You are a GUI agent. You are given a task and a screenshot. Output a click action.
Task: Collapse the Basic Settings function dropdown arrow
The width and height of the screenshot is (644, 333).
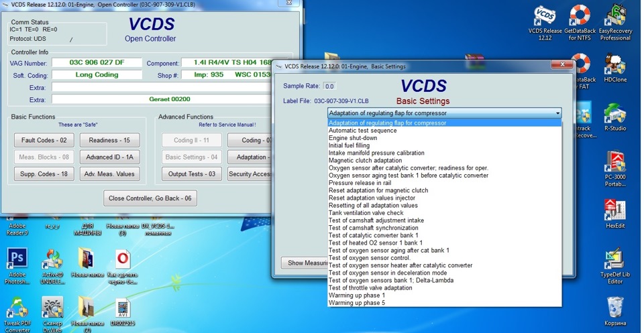coord(557,113)
